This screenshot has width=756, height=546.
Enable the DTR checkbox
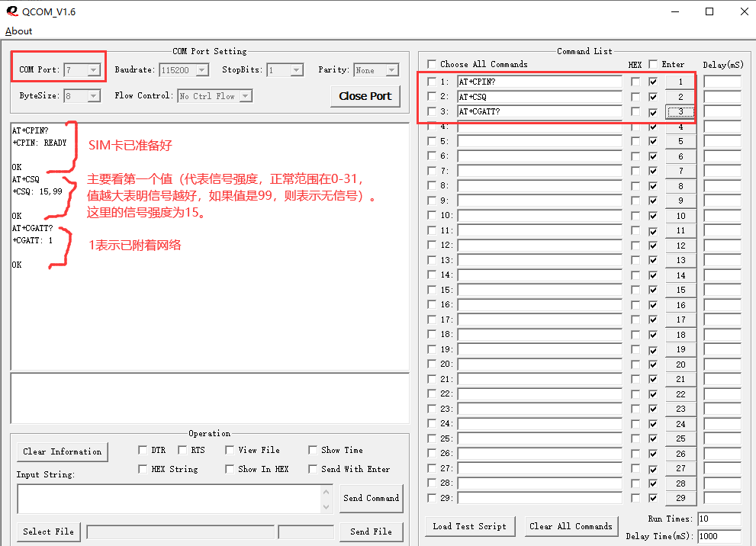143,450
